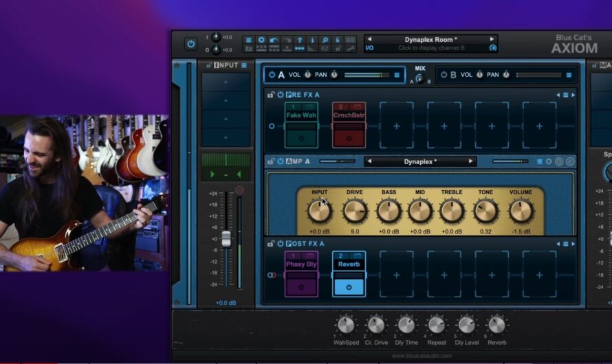Click the three-dots icon in the toolbar
Screen dimensions: 612x364
299,48
